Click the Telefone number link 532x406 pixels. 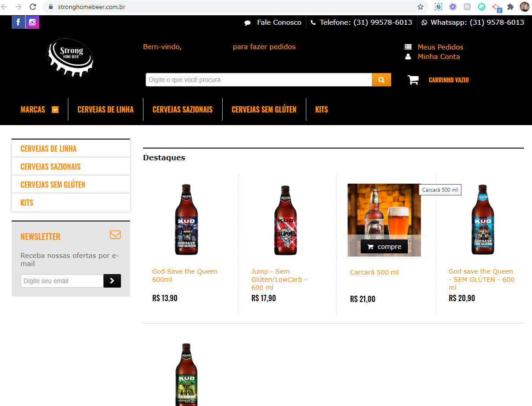click(366, 23)
